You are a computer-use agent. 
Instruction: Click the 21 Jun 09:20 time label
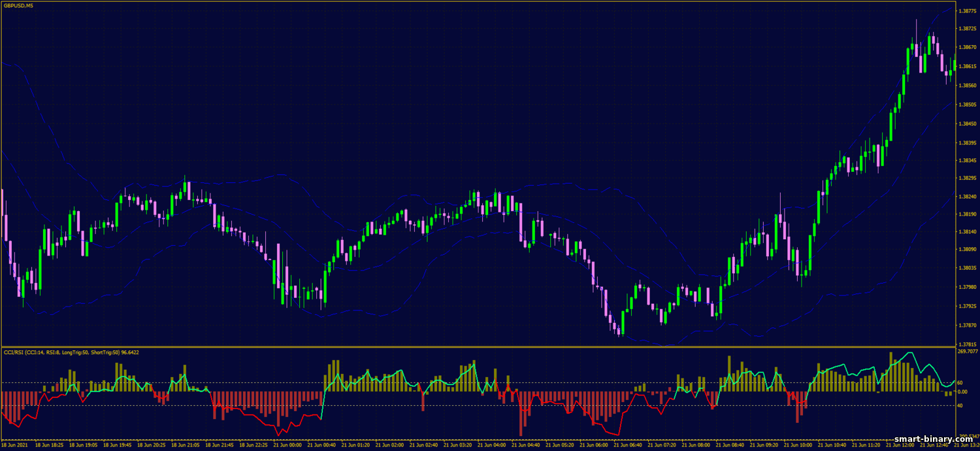coord(764,445)
